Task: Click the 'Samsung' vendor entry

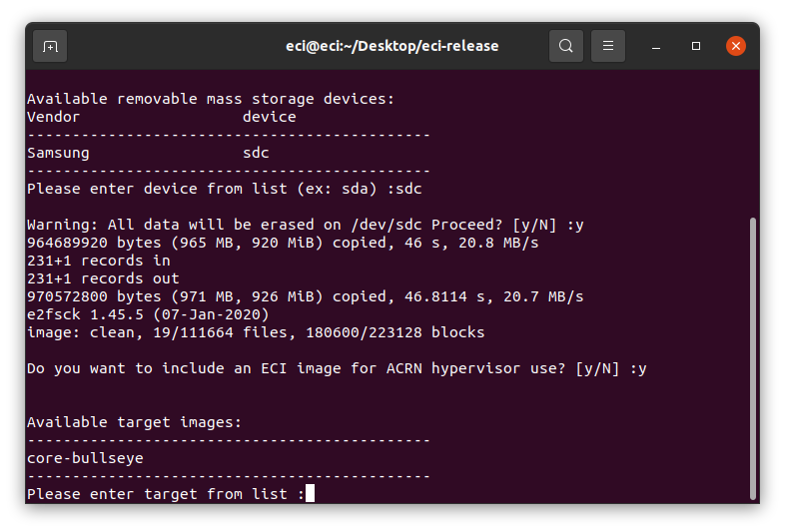Action: pyautogui.click(x=58, y=153)
